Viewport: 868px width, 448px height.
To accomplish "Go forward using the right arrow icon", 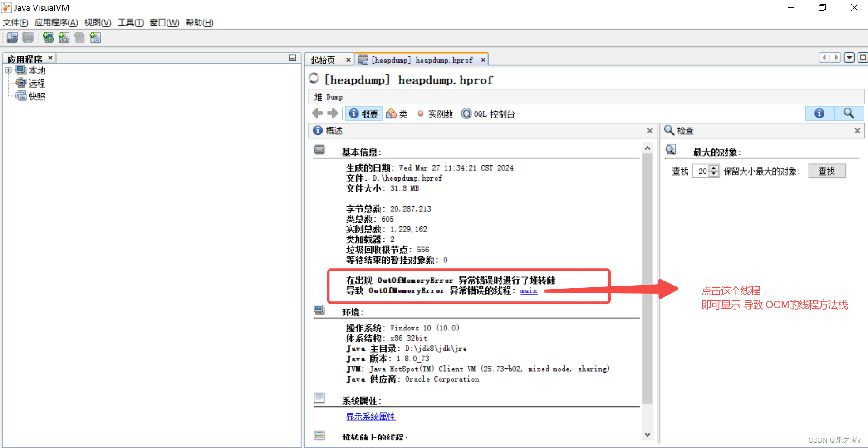I will pyautogui.click(x=333, y=113).
